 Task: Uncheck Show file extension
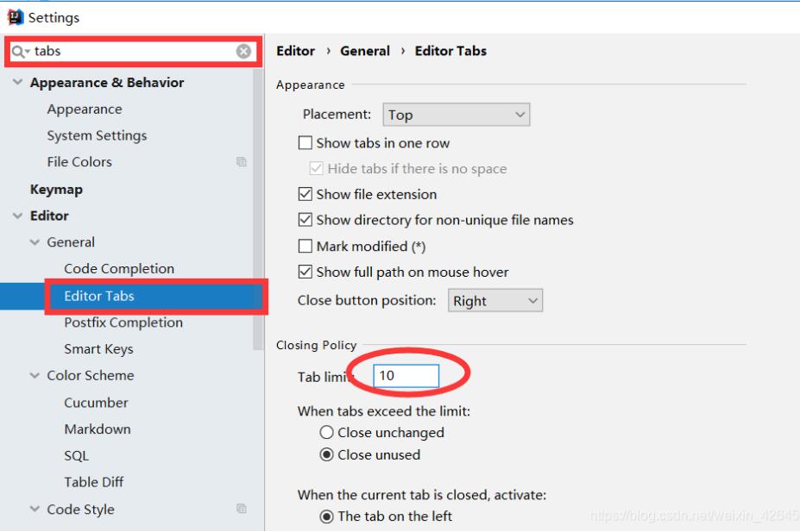[305, 194]
